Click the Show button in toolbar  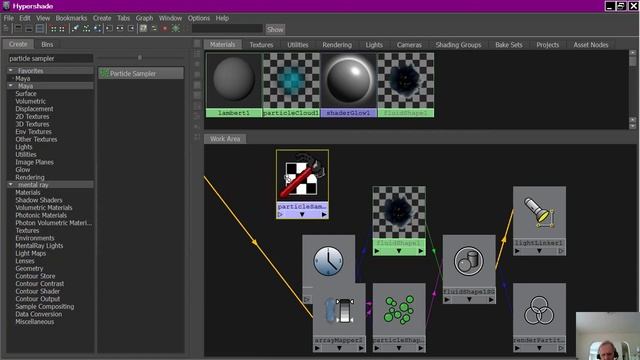point(275,29)
